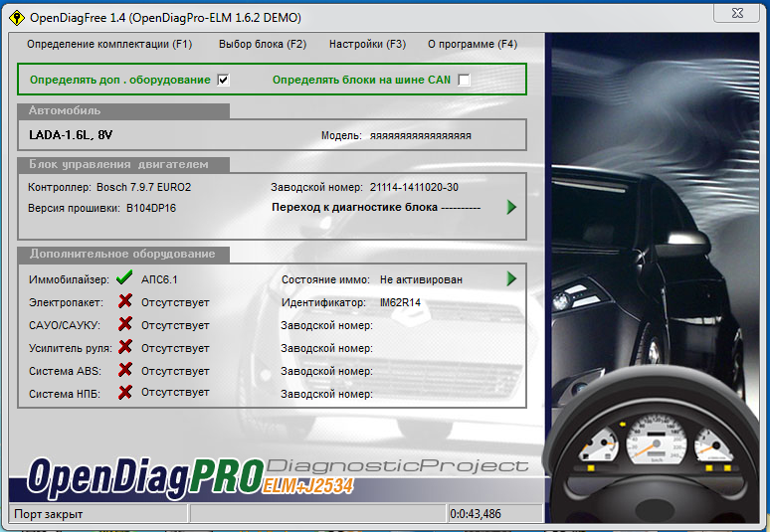Click the red cross next to САУО/САУКУ

pyautogui.click(x=125, y=324)
